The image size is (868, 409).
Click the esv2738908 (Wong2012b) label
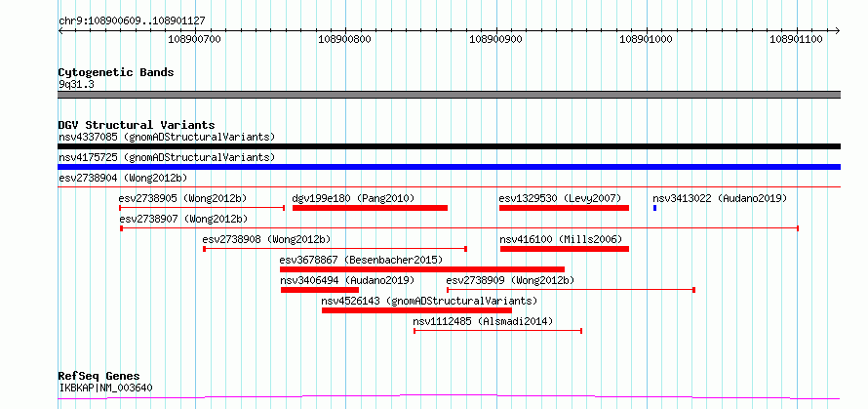[x=266, y=239]
